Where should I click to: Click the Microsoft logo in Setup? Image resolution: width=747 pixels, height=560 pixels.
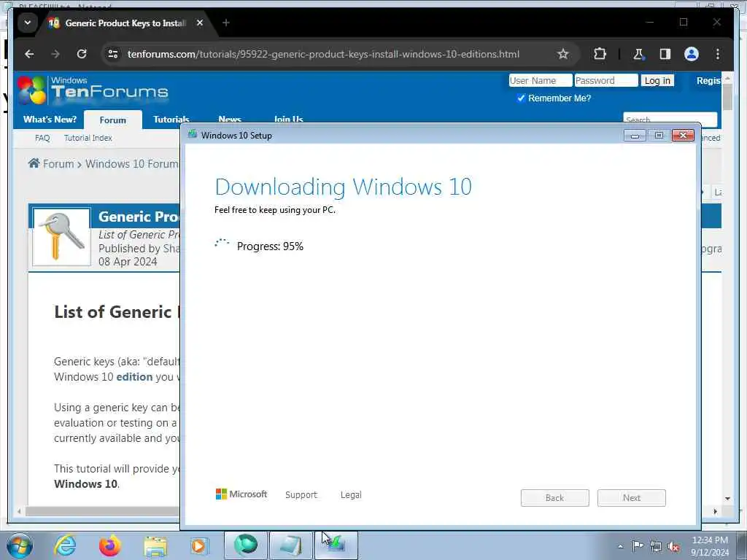coord(241,494)
